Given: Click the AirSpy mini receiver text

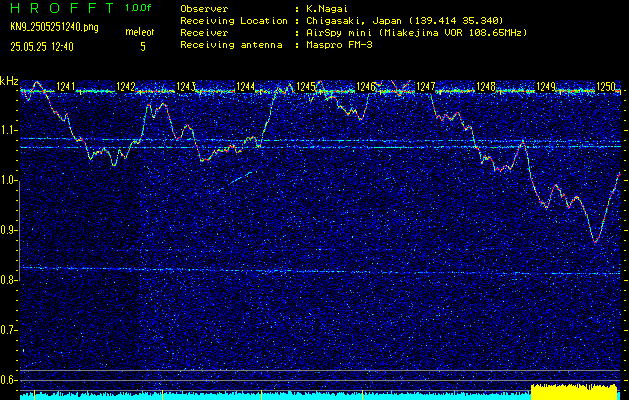Looking at the screenshot, I should pyautogui.click(x=416, y=33).
